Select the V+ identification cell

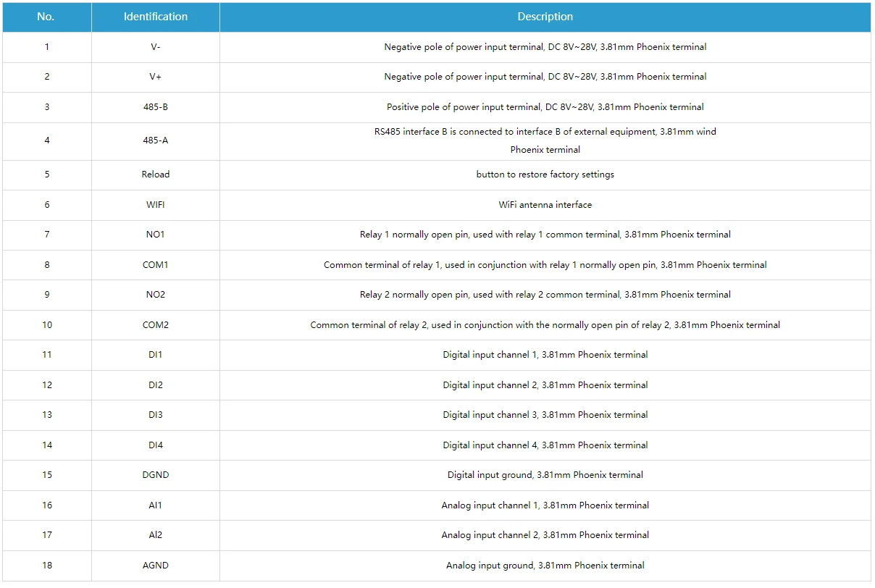(155, 77)
